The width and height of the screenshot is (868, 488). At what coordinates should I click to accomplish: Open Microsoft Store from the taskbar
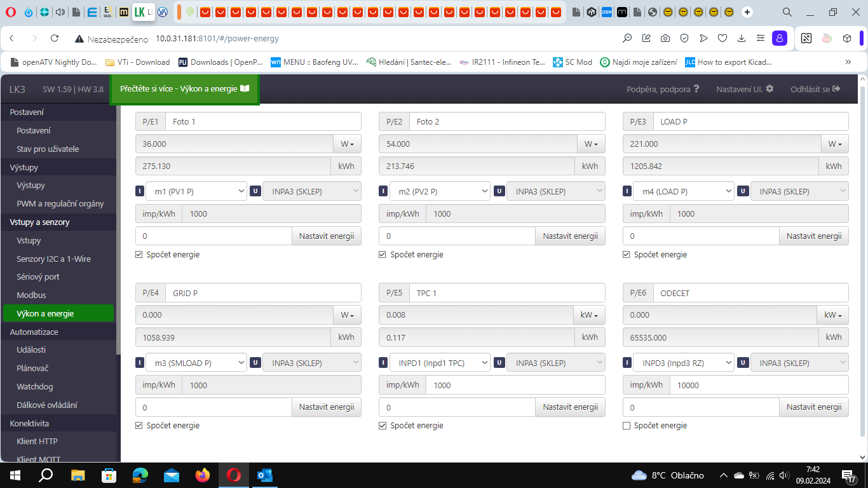pyautogui.click(x=109, y=475)
